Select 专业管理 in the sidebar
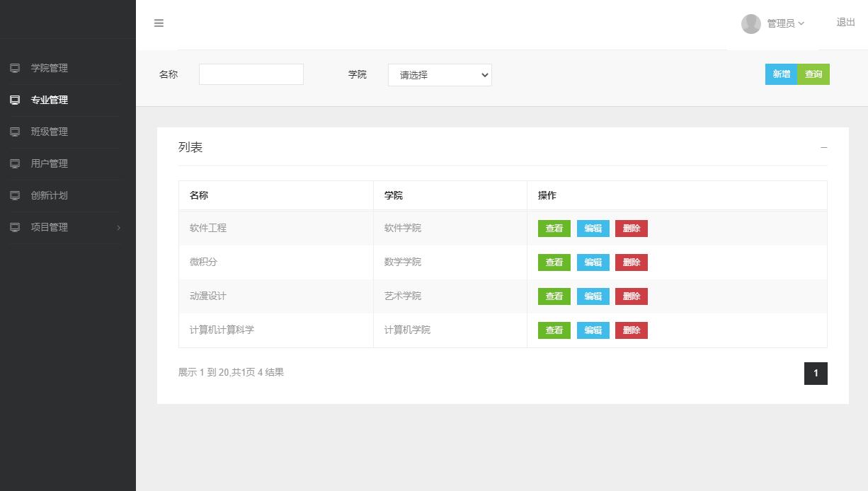This screenshot has height=491, width=868. (47, 100)
